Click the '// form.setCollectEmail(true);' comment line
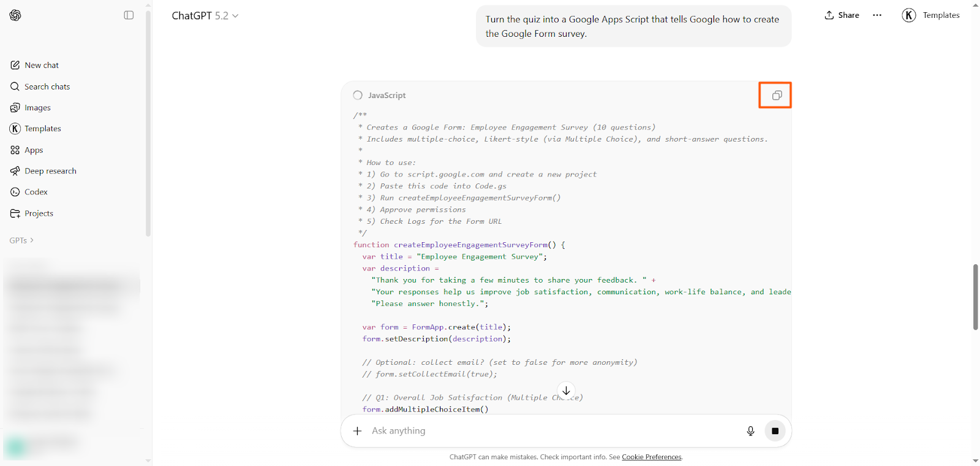The image size is (980, 466). [x=429, y=374]
